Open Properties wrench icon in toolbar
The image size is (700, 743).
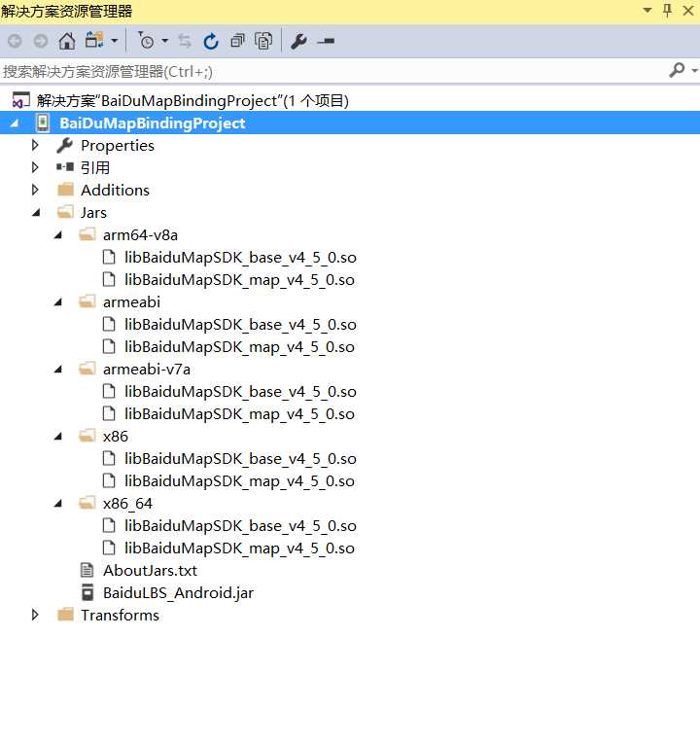(x=298, y=41)
